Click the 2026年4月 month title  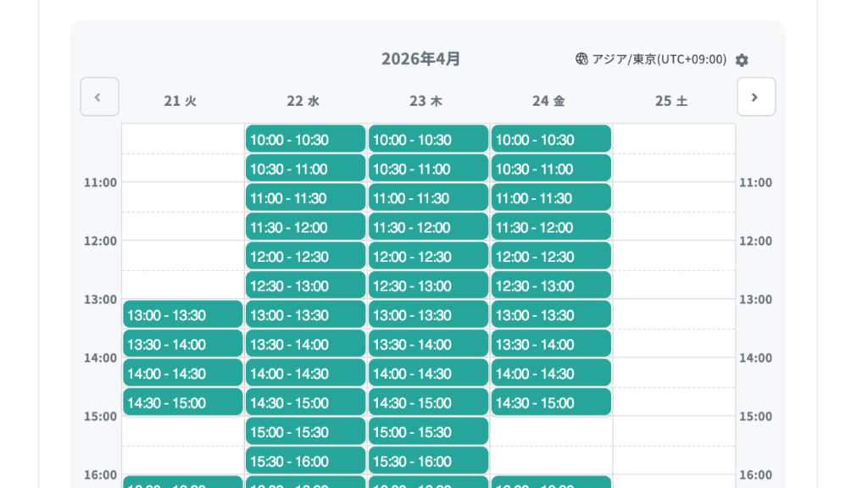coord(420,58)
